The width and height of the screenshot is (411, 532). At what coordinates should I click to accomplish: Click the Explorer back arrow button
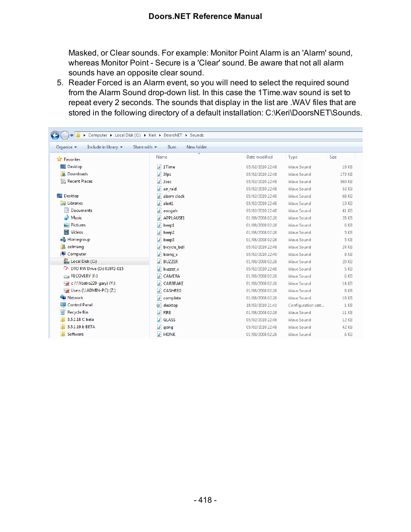point(55,135)
